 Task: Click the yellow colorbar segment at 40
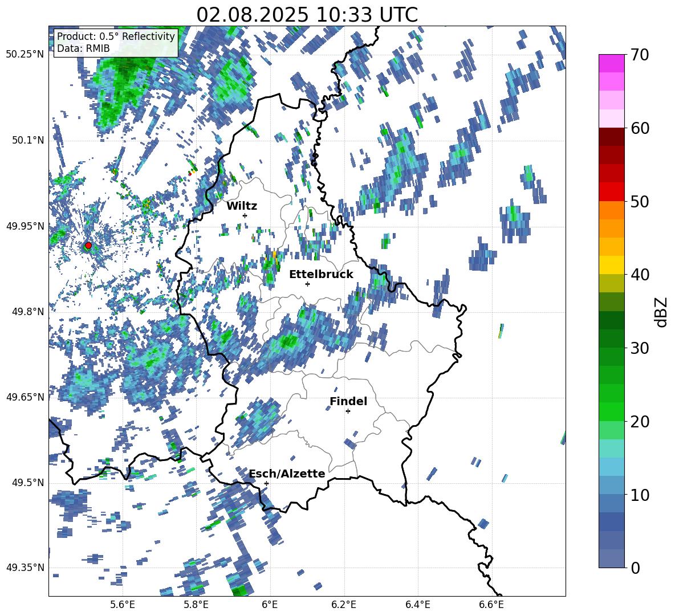click(611, 265)
